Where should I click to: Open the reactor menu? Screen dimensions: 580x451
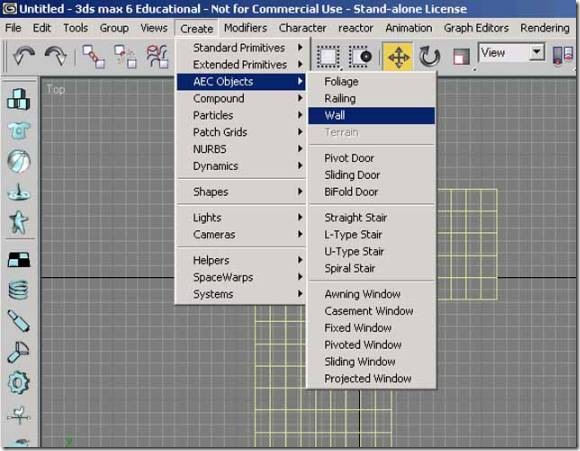point(355,28)
